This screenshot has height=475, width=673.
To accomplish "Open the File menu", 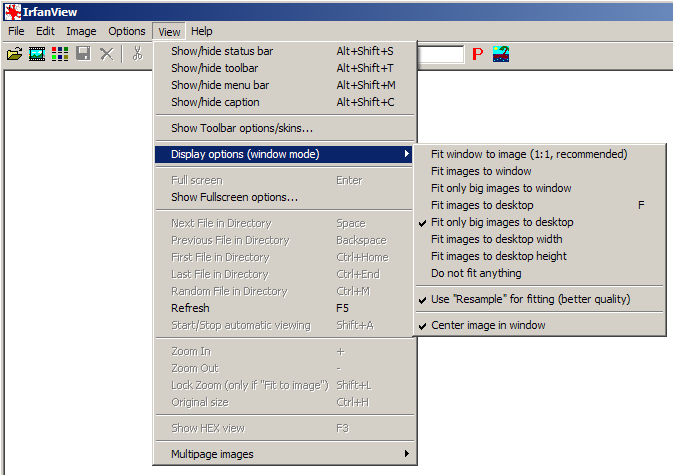I will click(x=16, y=31).
